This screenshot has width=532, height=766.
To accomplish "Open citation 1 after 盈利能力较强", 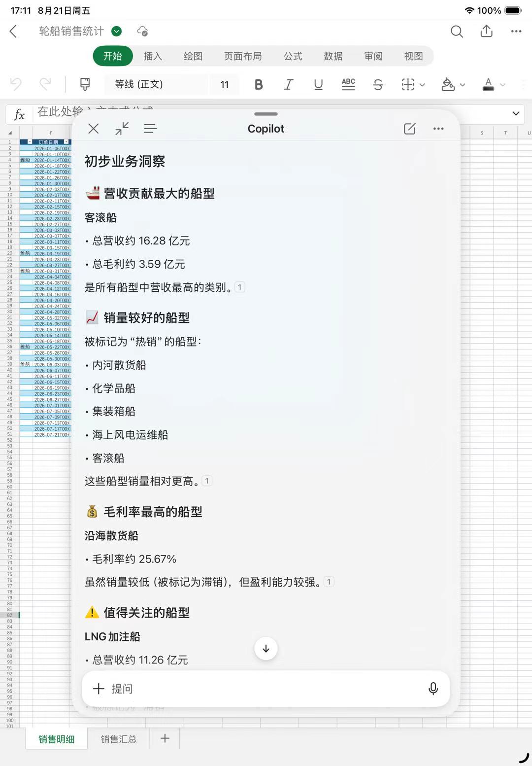I will tap(329, 582).
